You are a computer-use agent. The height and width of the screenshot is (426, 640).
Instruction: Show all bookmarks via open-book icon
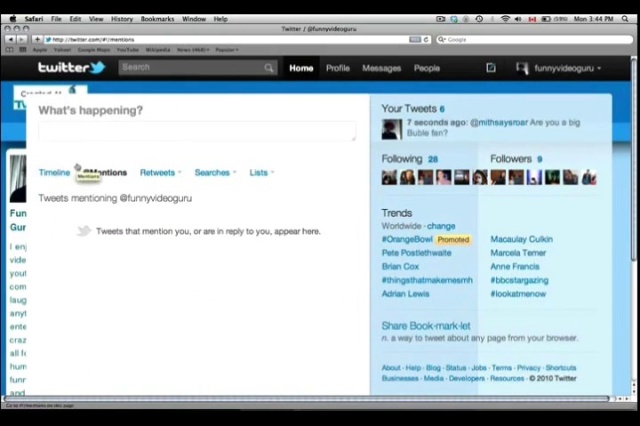click(x=9, y=50)
